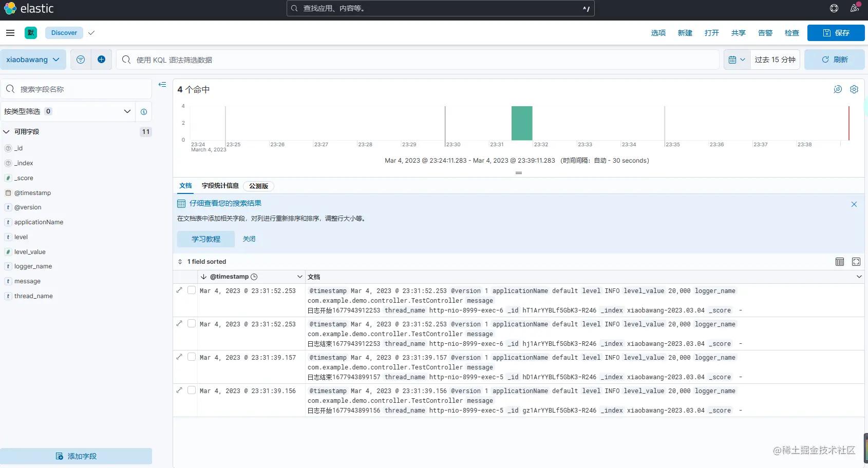This screenshot has height=468, width=868.
Task: Open chart options with the gear icon
Action: coord(854,89)
